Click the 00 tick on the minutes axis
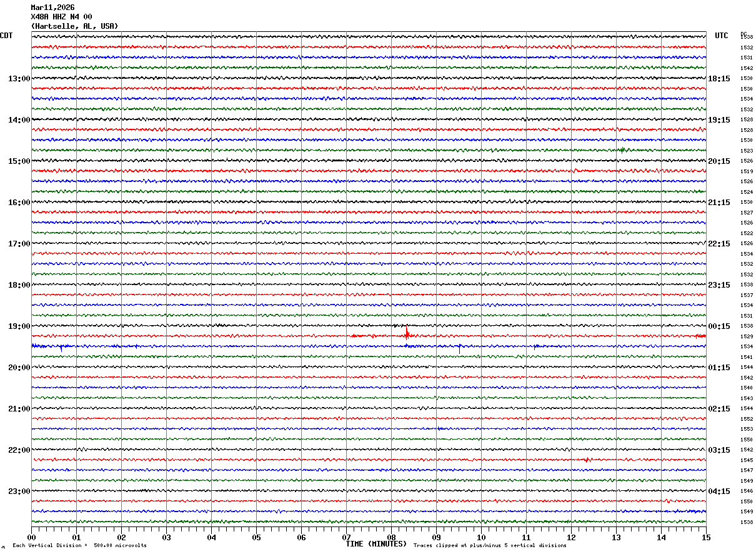The image size is (756, 554). pos(31,537)
